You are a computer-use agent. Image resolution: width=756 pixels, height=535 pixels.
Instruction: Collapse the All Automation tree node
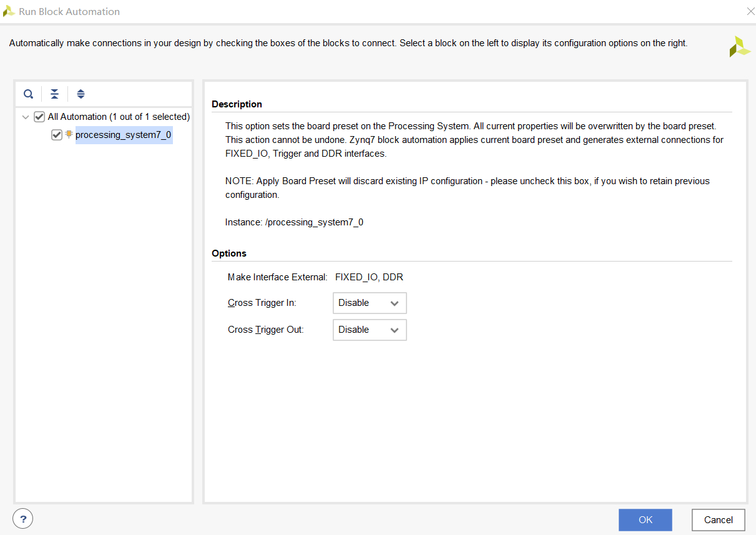click(x=25, y=117)
